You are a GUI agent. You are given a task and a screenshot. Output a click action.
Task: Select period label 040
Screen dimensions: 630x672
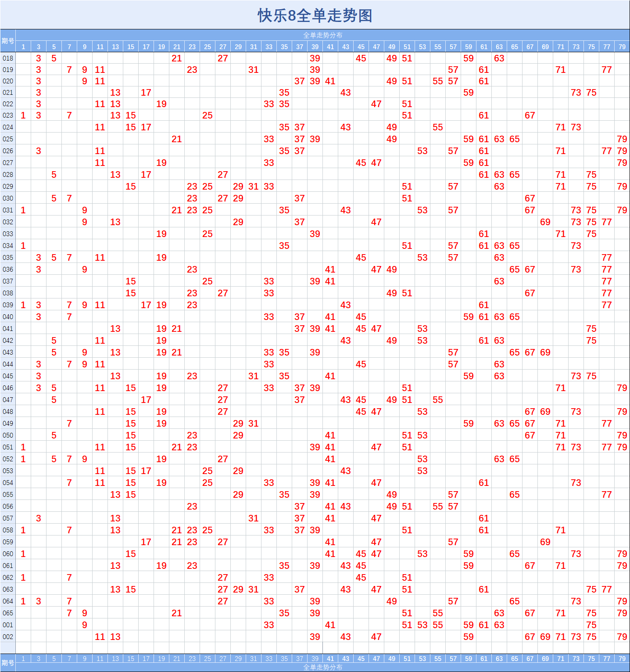coord(8,316)
